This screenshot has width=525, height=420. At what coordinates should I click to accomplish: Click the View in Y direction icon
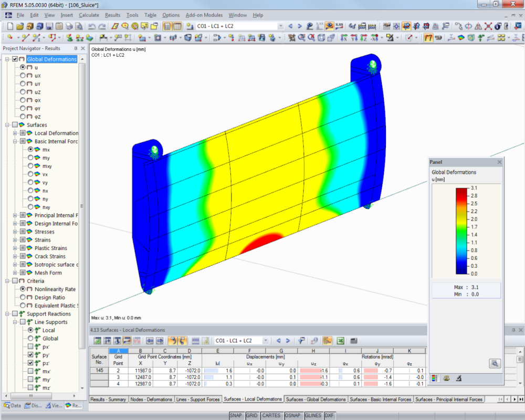(x=354, y=38)
